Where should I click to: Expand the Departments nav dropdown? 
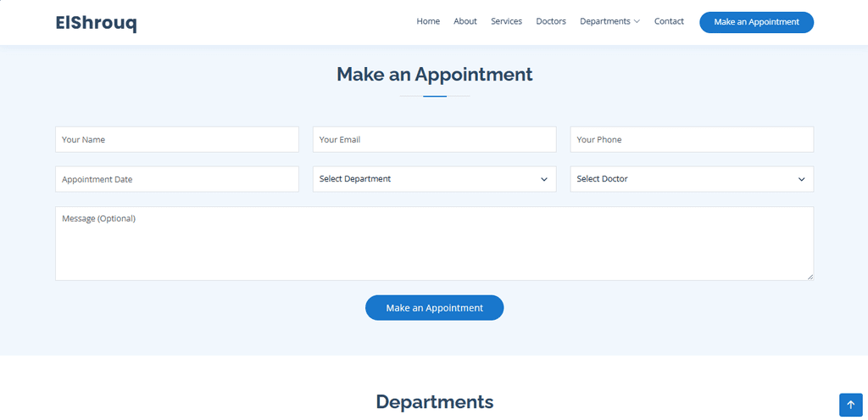pos(610,21)
